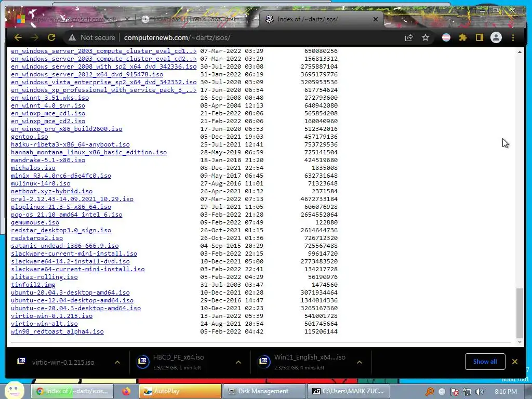Download en_windows_server_2012_x64_dvd_915478.iso
The image size is (532, 399).
pos(87,74)
